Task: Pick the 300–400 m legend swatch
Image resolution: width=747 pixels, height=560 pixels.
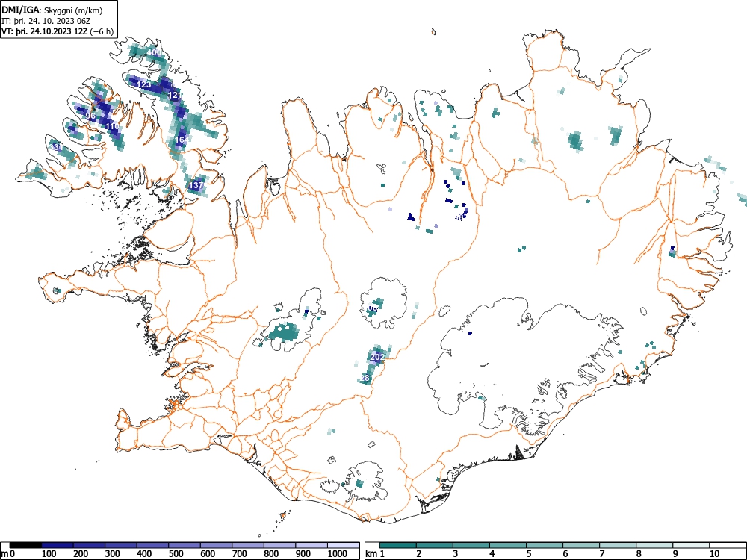Action: (x=121, y=545)
